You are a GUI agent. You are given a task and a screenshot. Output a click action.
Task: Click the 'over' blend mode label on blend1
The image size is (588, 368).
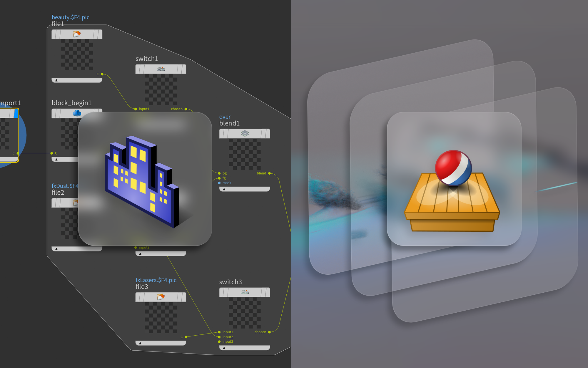225,117
